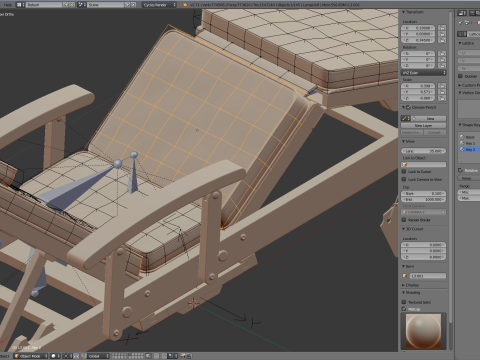This screenshot has height=360, width=480.
Task: Lock the Rotation Y value
Action: (x=442, y=60)
